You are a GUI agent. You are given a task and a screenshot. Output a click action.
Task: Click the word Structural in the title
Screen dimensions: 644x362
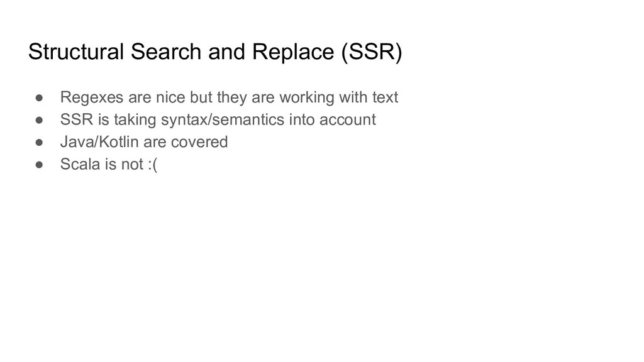coord(76,52)
